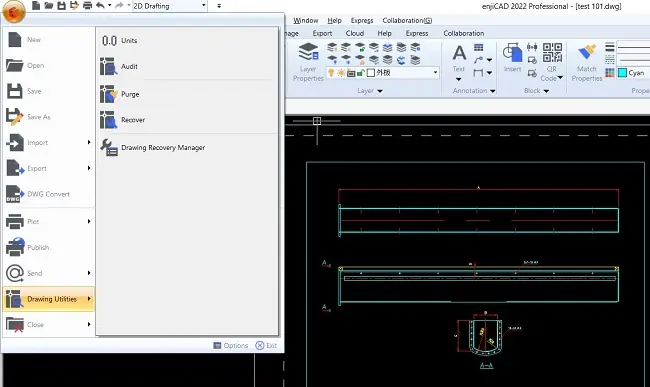Image resolution: width=650 pixels, height=387 pixels.
Task: Click the lineweight icon in Properties panel
Action: point(610,47)
